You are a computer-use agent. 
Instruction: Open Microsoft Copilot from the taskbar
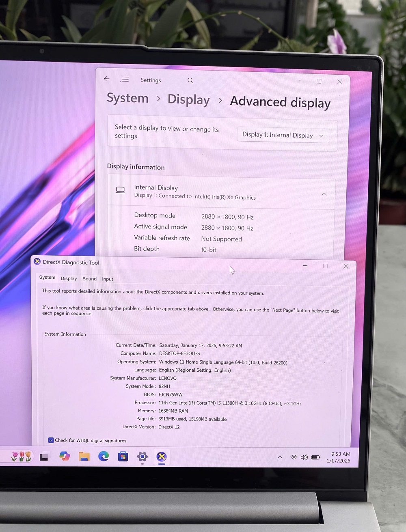pyautogui.click(x=65, y=457)
